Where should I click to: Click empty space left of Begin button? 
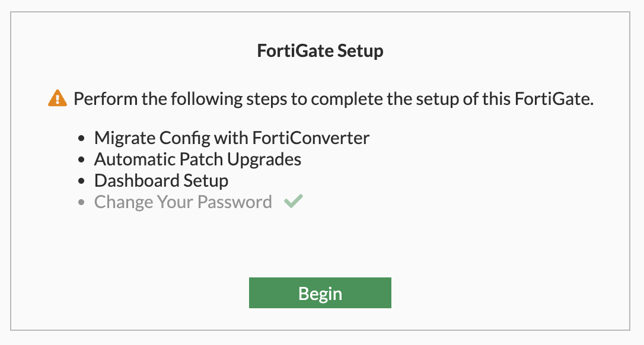[x=148, y=293]
